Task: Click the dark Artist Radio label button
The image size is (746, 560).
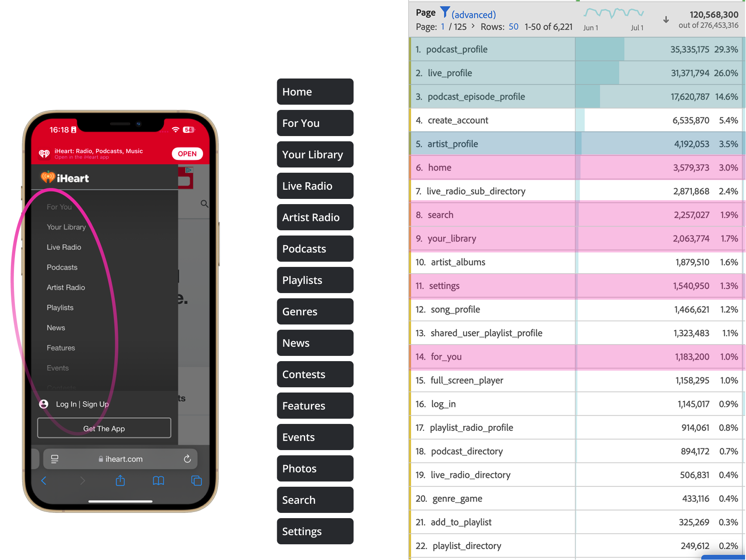Action: coord(315,217)
